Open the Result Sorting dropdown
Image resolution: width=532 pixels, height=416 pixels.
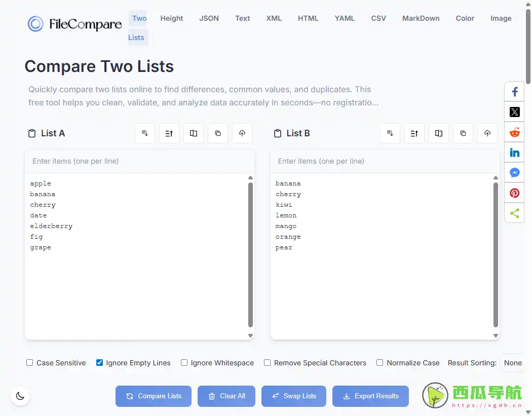pos(513,363)
